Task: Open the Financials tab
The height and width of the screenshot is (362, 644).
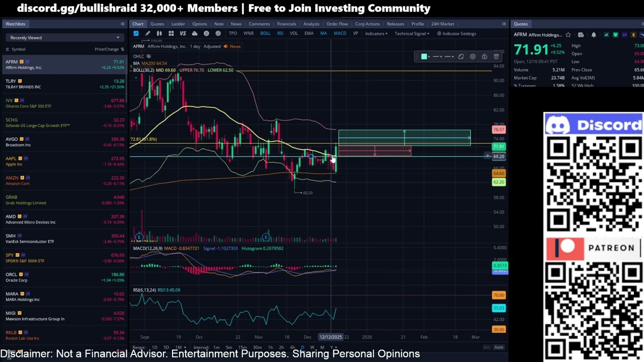Action: 286,24
